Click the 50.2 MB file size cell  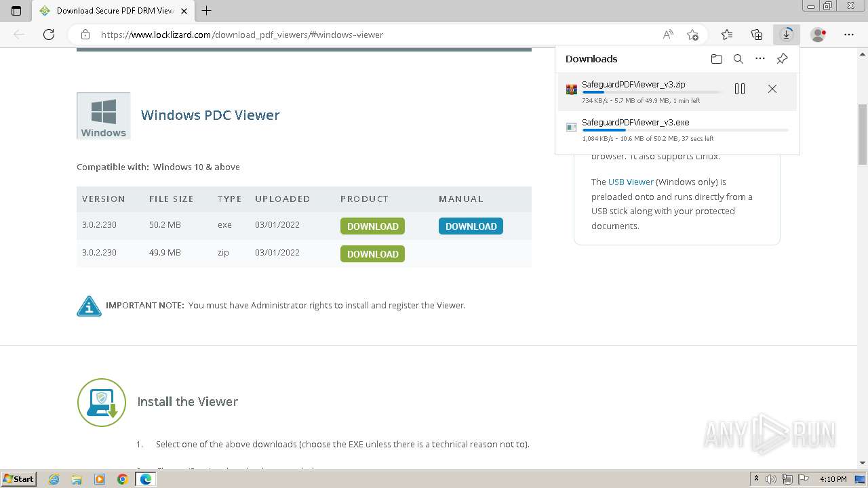[165, 225]
